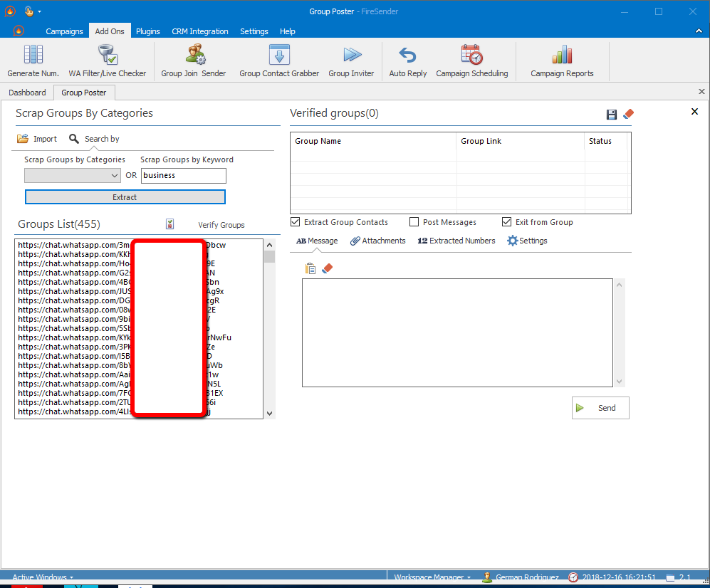
Task: Open the Settings ribbon tab
Action: pyautogui.click(x=254, y=31)
